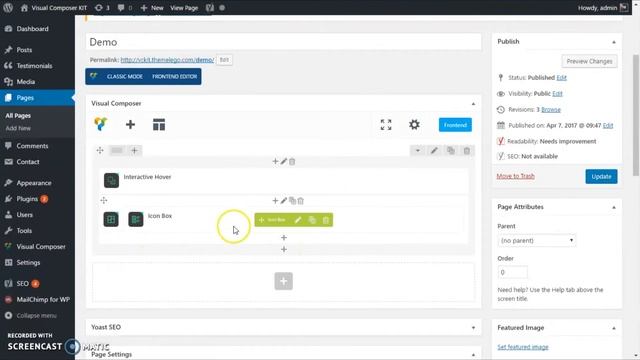Click the Order input field

pos(512,272)
